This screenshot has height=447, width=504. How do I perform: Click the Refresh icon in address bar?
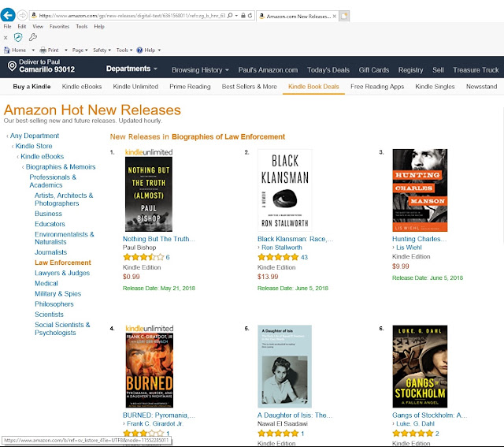point(250,16)
